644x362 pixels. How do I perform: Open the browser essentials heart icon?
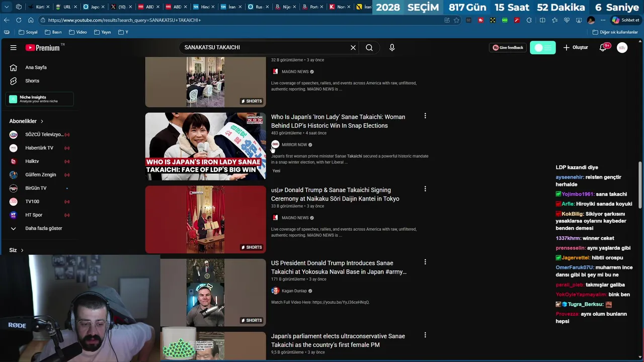click(x=567, y=20)
